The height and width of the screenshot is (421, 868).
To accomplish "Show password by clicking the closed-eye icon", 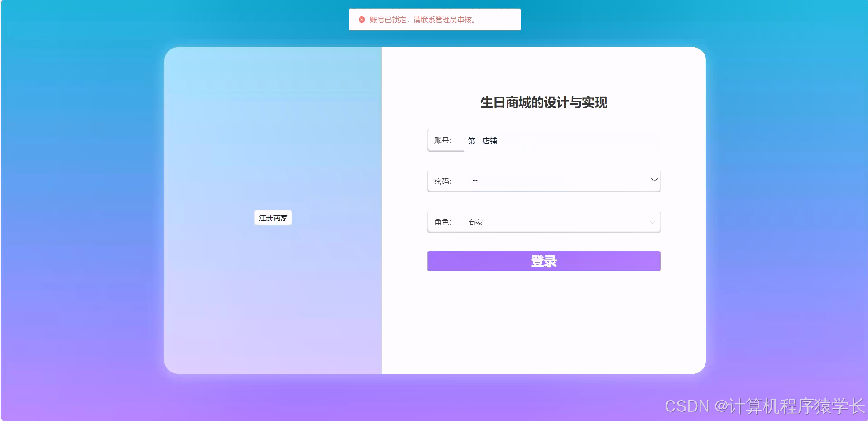I will click(654, 180).
